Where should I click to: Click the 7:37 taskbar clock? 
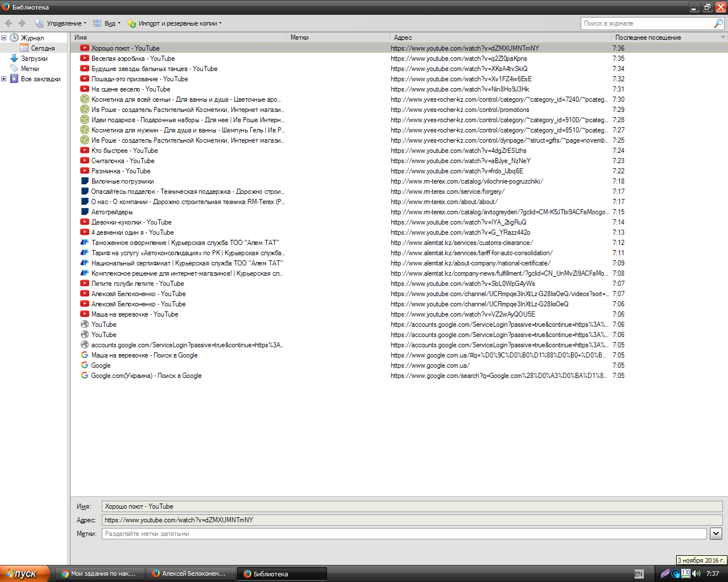point(713,573)
